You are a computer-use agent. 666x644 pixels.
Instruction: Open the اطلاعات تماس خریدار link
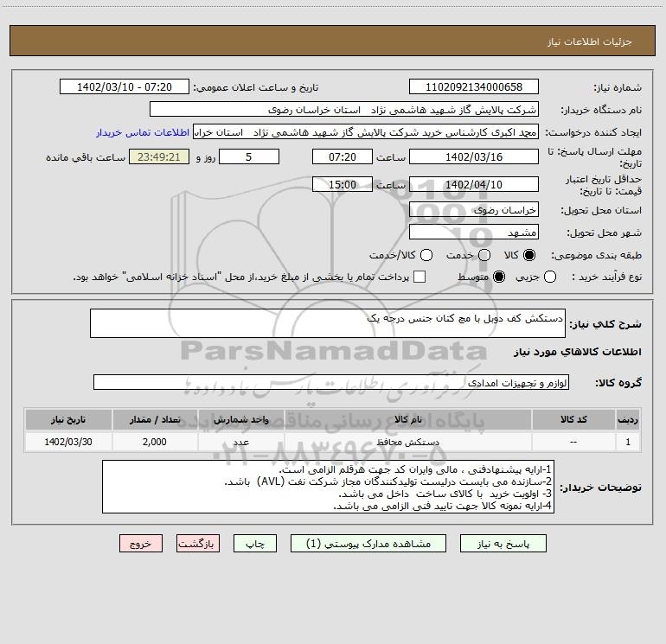point(143,132)
